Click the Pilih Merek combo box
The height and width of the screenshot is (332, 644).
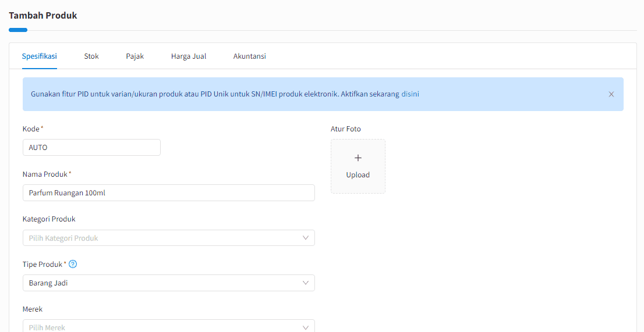(x=169, y=326)
